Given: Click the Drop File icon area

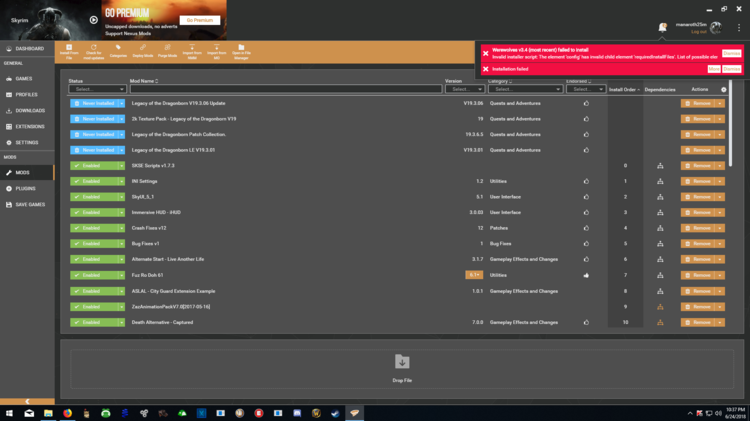Looking at the screenshot, I should tap(402, 362).
